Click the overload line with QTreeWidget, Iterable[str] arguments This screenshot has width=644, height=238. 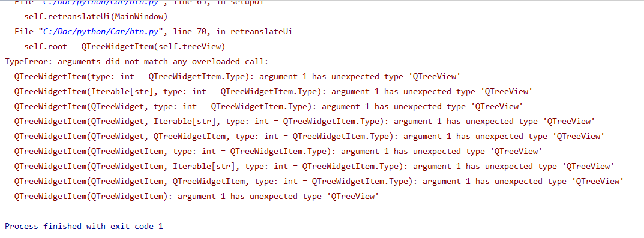point(304,122)
